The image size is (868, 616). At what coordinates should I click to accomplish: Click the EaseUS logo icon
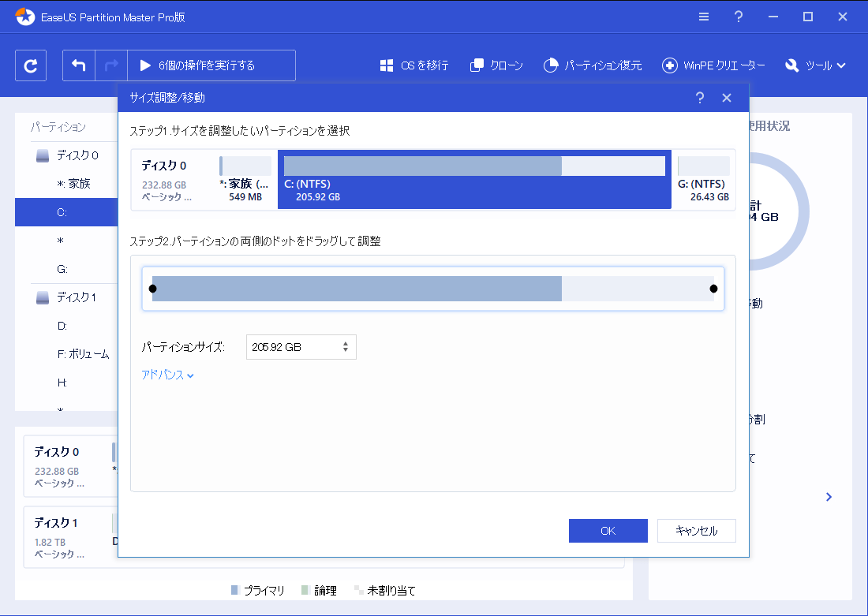[25, 17]
